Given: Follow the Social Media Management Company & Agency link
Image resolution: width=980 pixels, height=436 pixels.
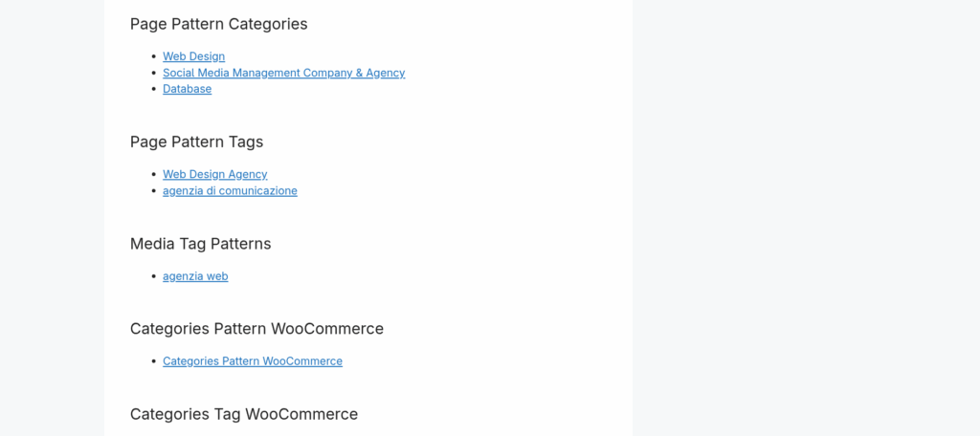Looking at the screenshot, I should click(x=283, y=73).
